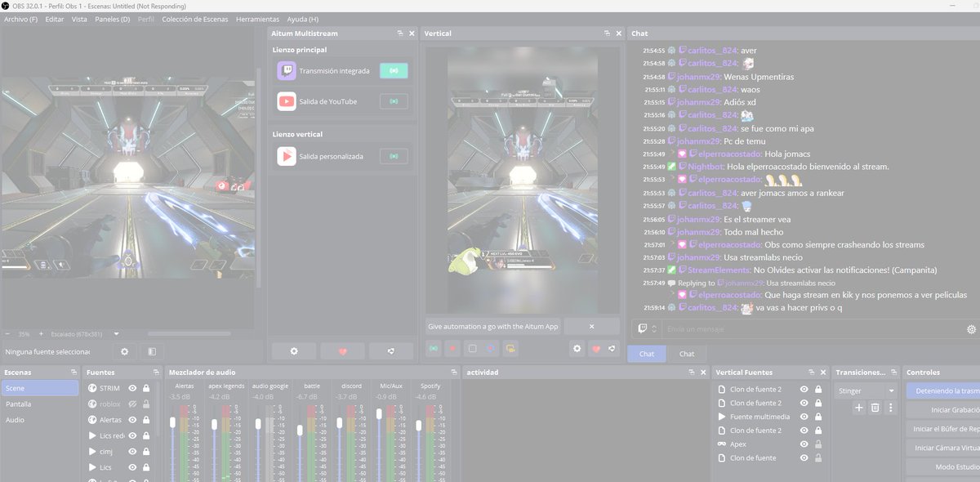980x482 pixels.
Task: Lock toggle for STRIM source
Action: [146, 388]
